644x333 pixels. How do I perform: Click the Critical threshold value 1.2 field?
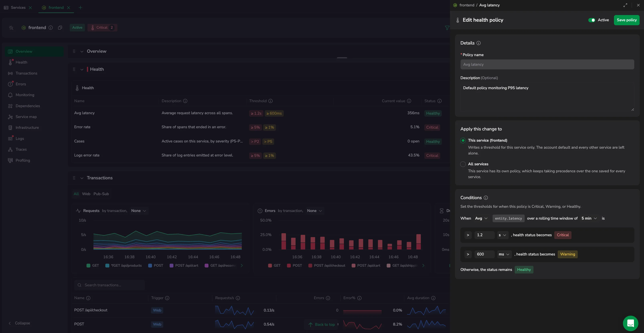pyautogui.click(x=484, y=235)
